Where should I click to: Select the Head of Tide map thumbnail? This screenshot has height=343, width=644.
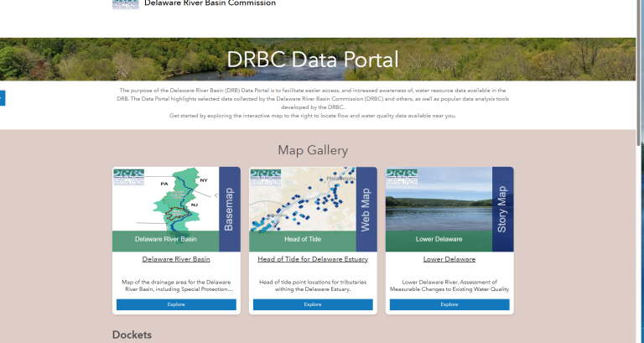click(x=302, y=210)
